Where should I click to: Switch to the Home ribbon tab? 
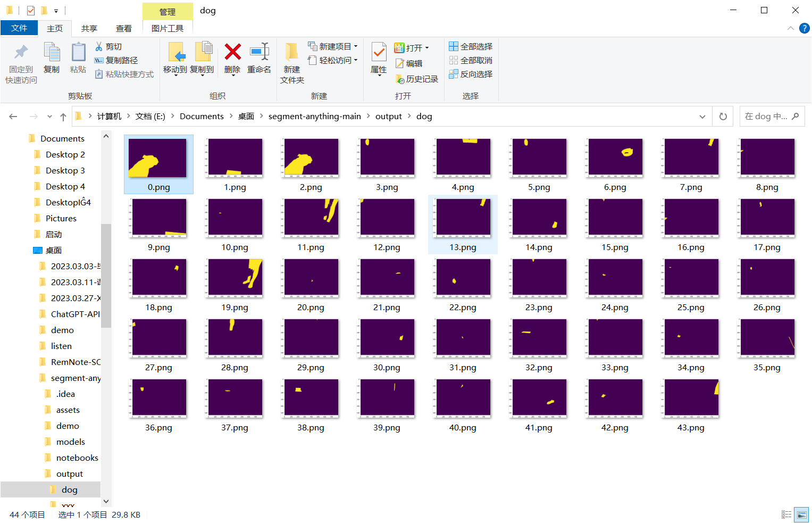[x=55, y=28]
